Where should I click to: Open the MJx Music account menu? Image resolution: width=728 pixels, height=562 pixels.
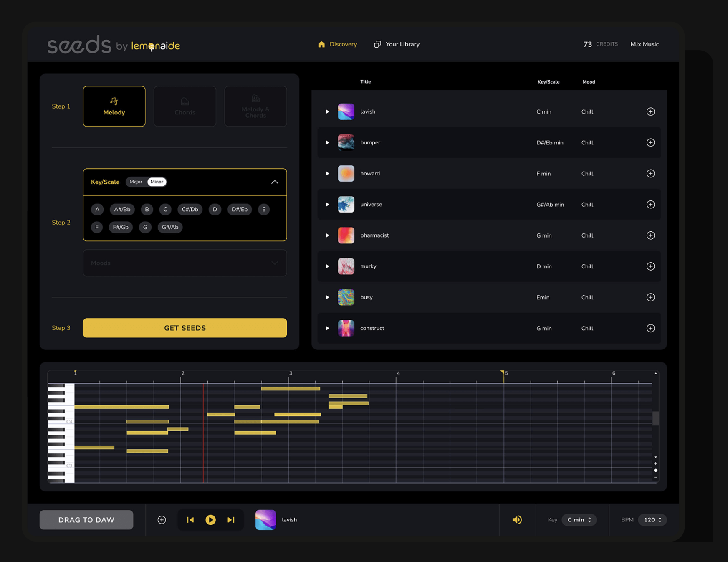pos(645,44)
